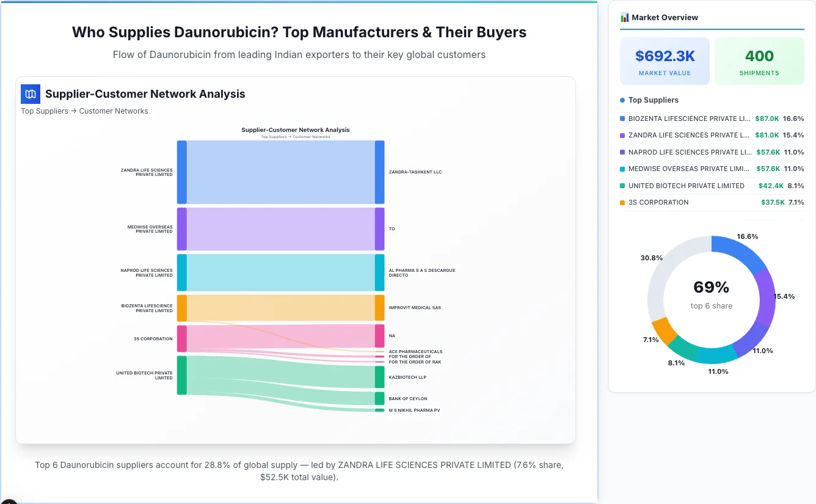
Task: Click the purple square icon beside ZANDRA LIFE SCIENCES
Action: pyautogui.click(x=621, y=135)
